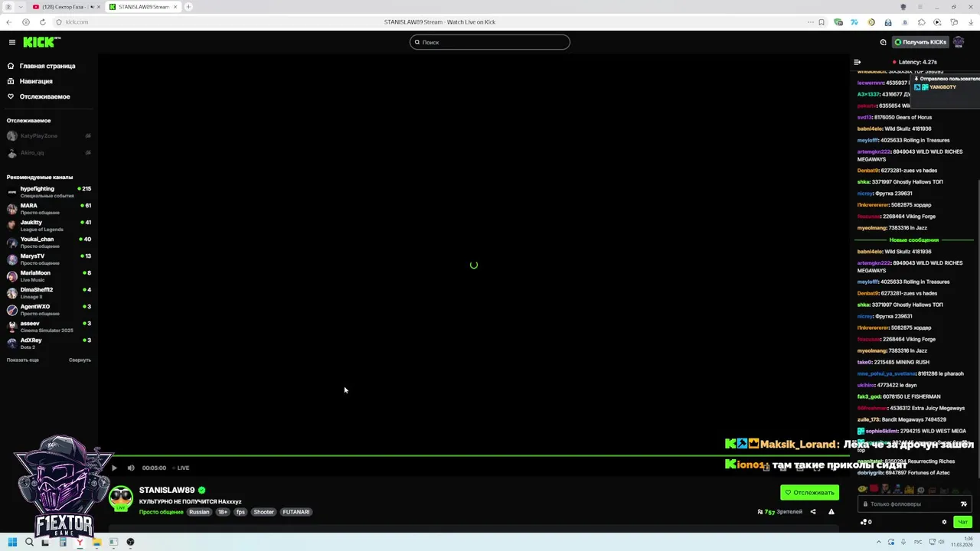Share the stream via share icon
Viewport: 980px width, 551px height.
813,512
